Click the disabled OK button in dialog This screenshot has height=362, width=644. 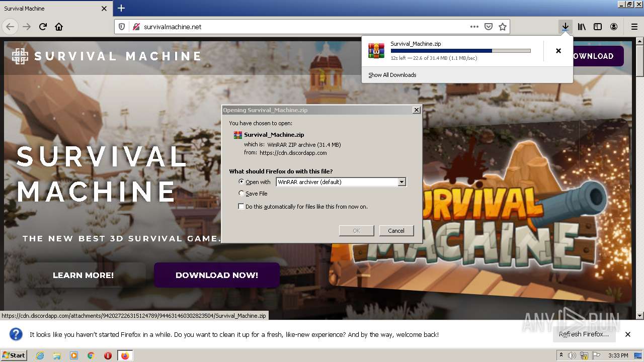coord(356,231)
